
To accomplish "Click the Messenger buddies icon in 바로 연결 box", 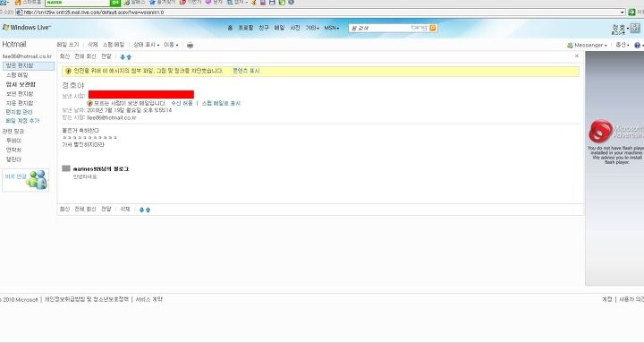I will tap(37, 180).
